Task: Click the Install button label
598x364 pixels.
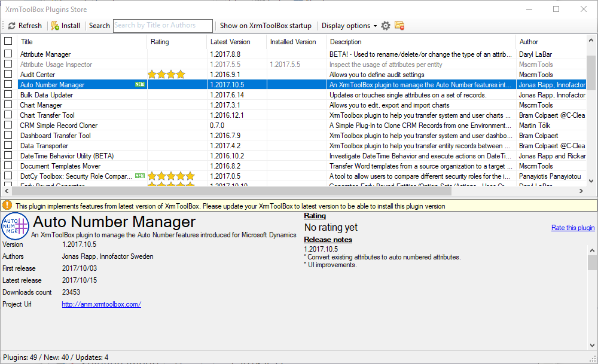Action: pyautogui.click(x=71, y=26)
